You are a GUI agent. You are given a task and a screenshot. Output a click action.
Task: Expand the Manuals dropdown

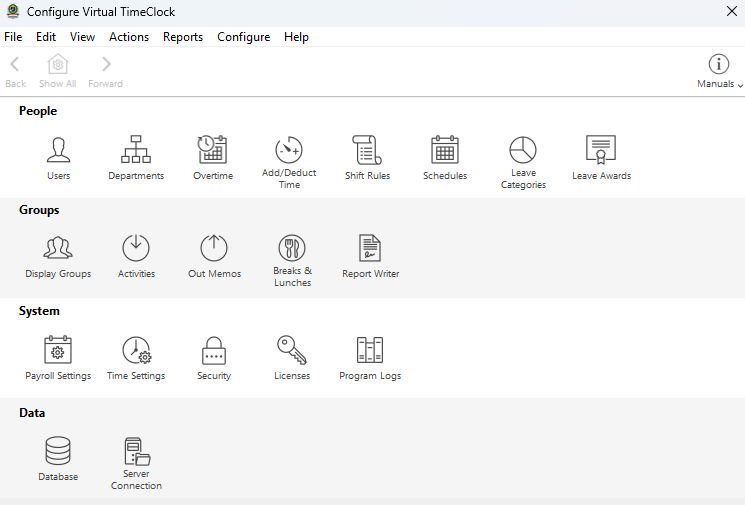tap(719, 72)
